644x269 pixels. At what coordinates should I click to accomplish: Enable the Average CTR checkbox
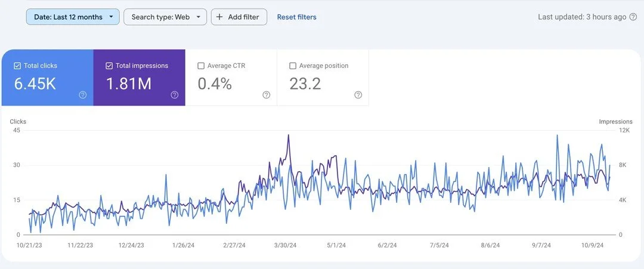point(201,66)
